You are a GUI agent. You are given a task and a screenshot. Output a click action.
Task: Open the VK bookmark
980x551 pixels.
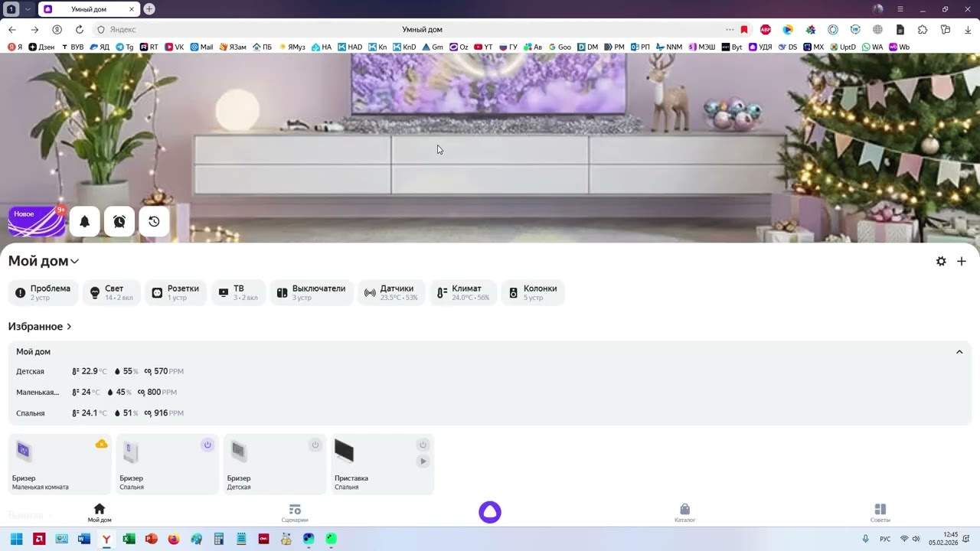tap(175, 47)
